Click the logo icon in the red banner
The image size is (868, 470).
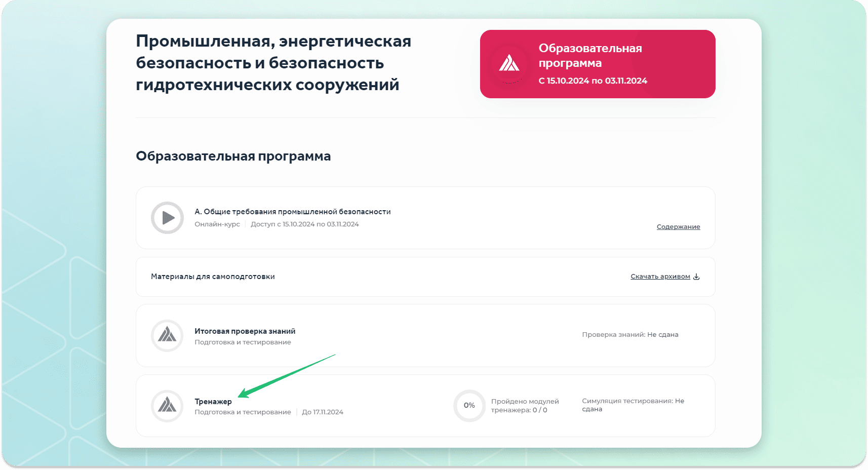[509, 64]
